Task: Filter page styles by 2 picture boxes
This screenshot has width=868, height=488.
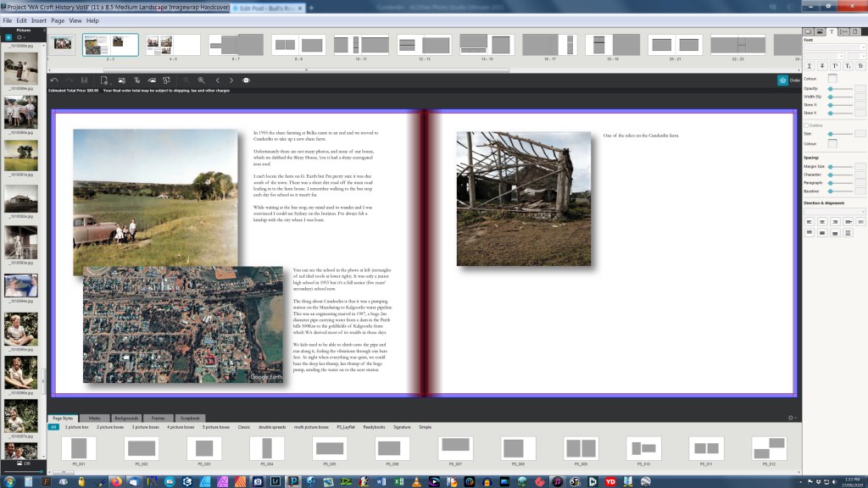Action: coord(109,427)
